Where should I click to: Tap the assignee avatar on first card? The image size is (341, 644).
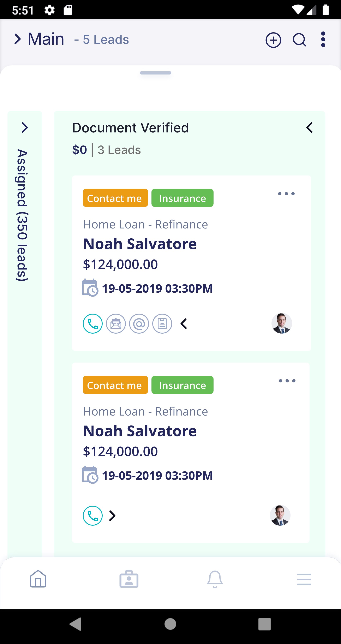(x=282, y=323)
